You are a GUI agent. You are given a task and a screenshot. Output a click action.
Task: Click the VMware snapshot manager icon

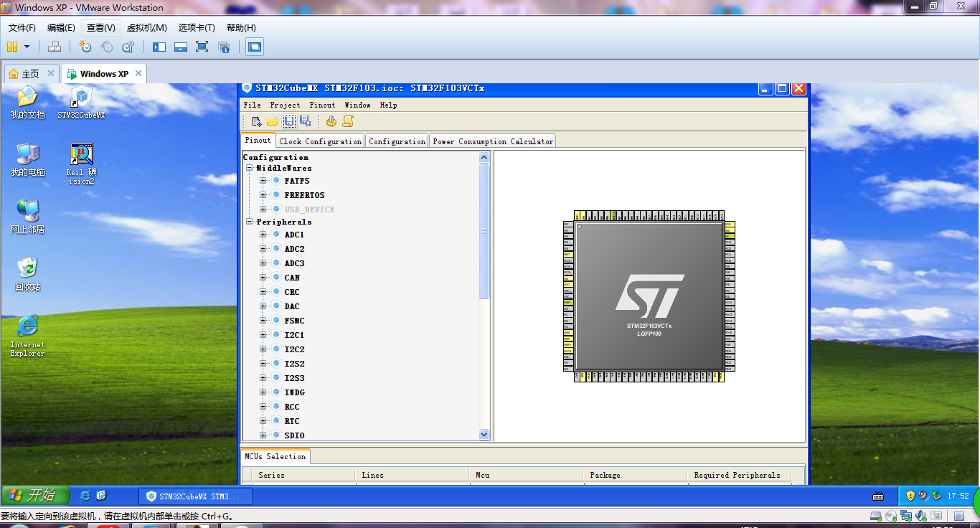pyautogui.click(x=128, y=47)
